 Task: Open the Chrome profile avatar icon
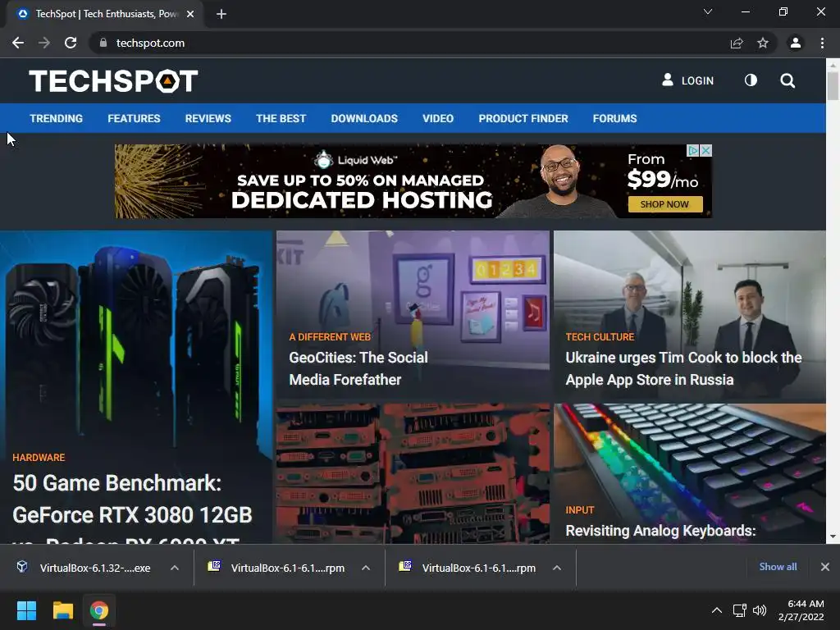click(x=796, y=43)
